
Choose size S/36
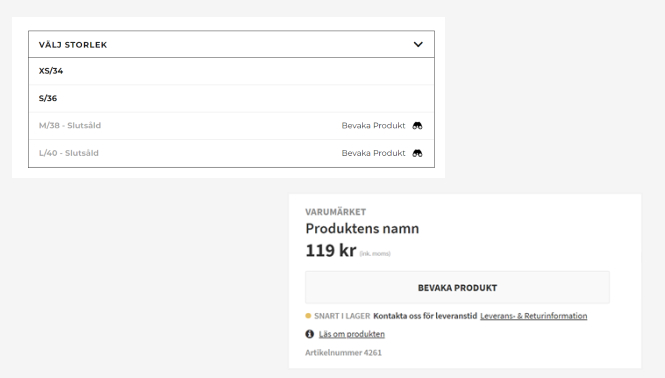click(231, 98)
